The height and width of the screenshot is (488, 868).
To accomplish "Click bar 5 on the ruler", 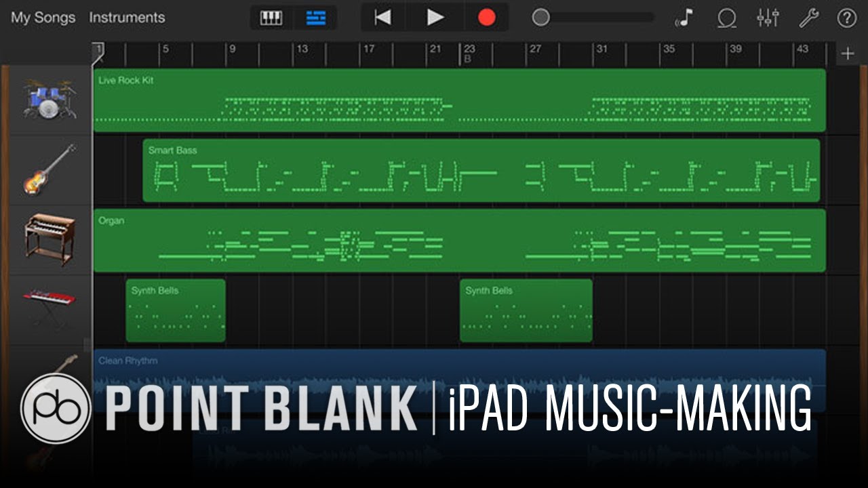I will 165,49.
